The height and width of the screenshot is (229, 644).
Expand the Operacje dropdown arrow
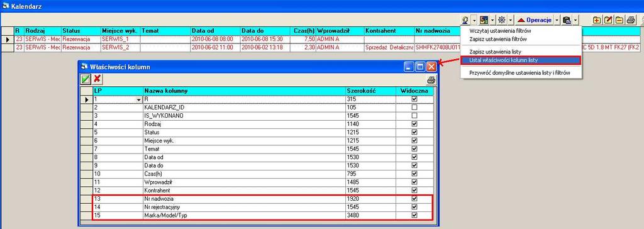(557, 20)
